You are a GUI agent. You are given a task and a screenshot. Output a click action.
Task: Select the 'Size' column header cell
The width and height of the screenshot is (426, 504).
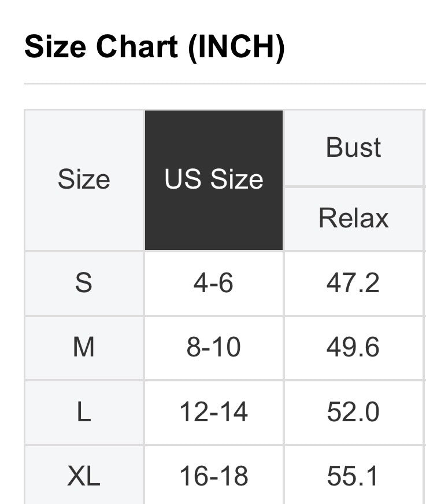point(84,180)
